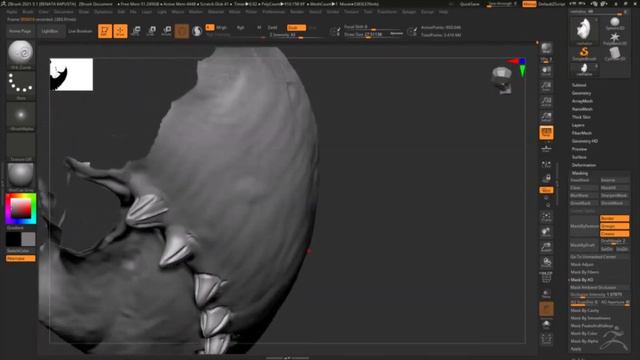Toggle the Mrgb channel button
Image resolution: width=640 pixels, height=360 pixels.
click(x=221, y=27)
